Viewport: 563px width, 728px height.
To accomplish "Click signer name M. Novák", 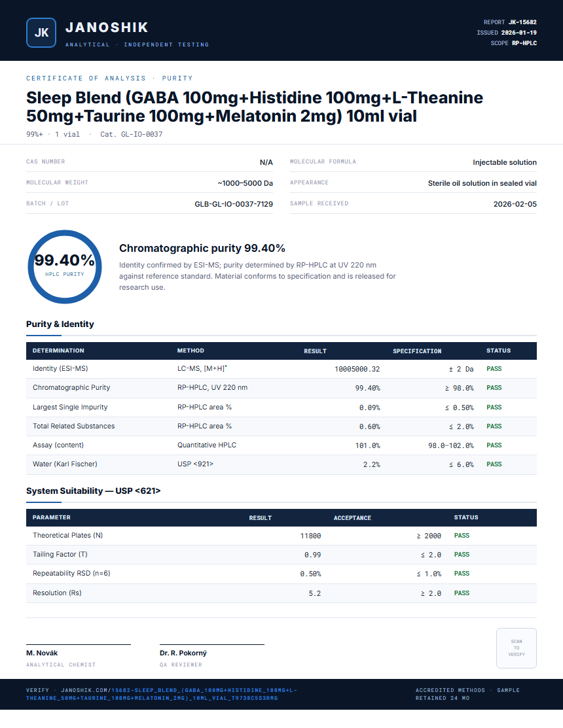I will [x=42, y=653].
